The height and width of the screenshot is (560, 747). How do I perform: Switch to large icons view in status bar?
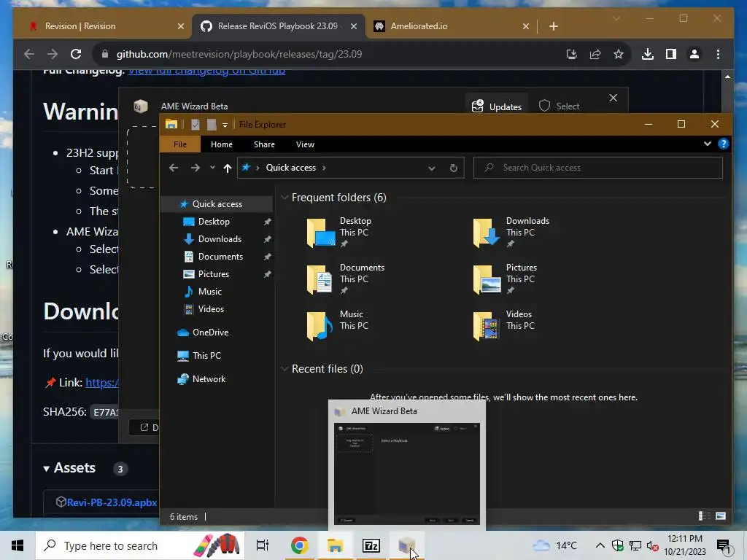coord(721,516)
